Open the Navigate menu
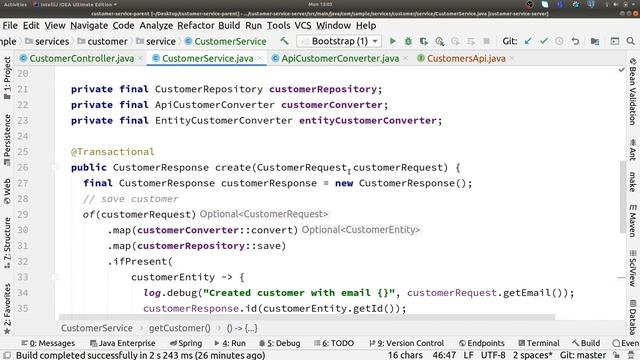640x360 pixels. [x=89, y=25]
